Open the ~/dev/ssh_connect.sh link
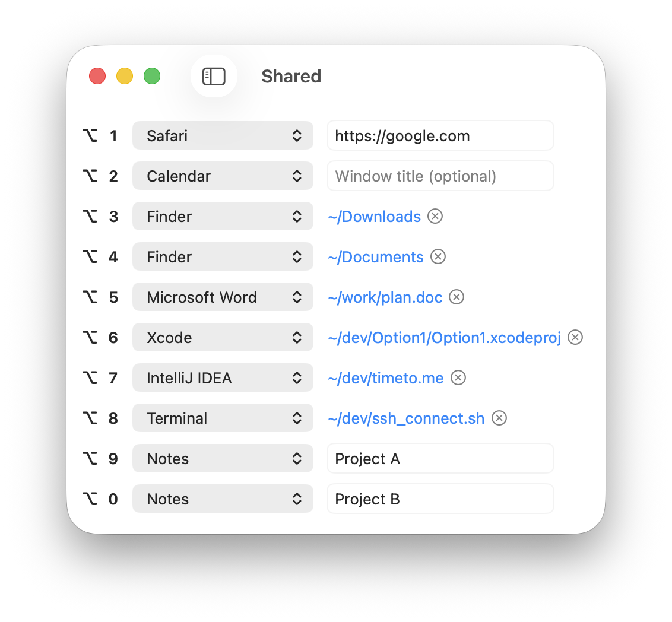The width and height of the screenshot is (672, 622). pos(406,418)
